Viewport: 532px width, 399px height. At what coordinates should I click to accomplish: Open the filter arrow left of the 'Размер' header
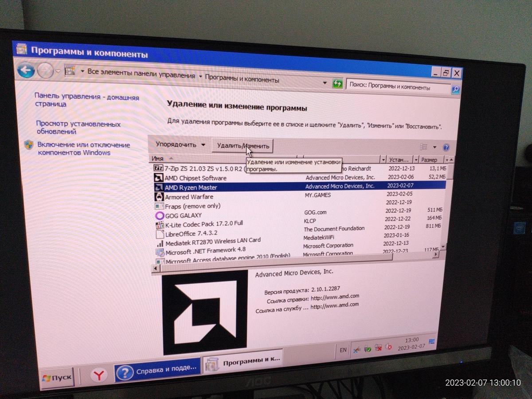coord(416,160)
